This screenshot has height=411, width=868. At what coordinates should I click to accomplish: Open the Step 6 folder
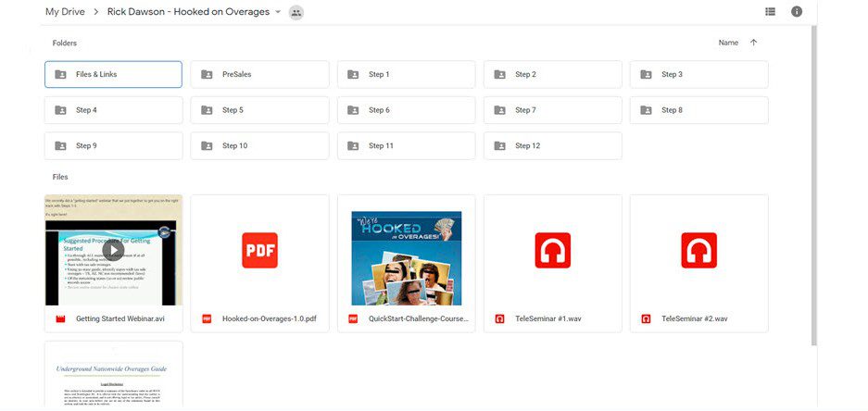407,110
